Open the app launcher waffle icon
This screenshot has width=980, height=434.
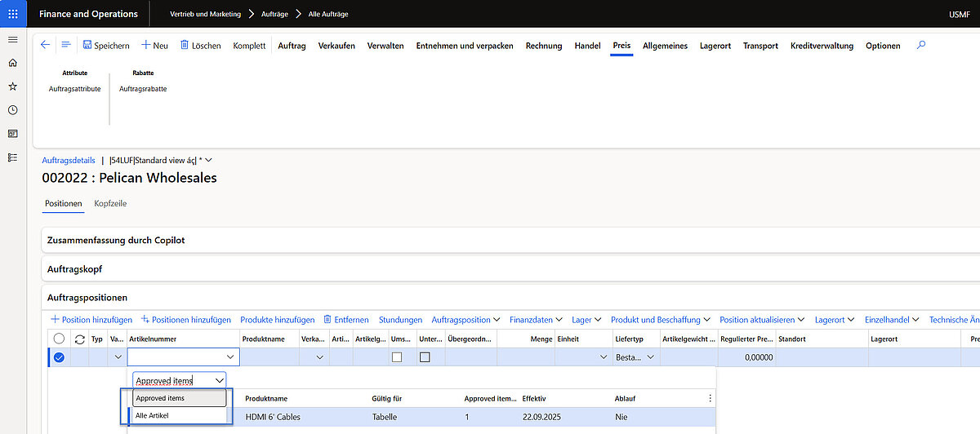pyautogui.click(x=12, y=14)
